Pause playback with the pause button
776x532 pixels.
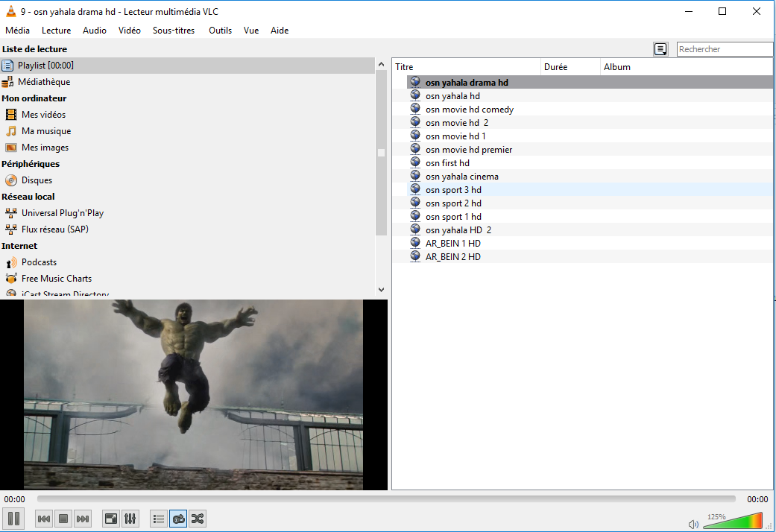pyautogui.click(x=14, y=519)
